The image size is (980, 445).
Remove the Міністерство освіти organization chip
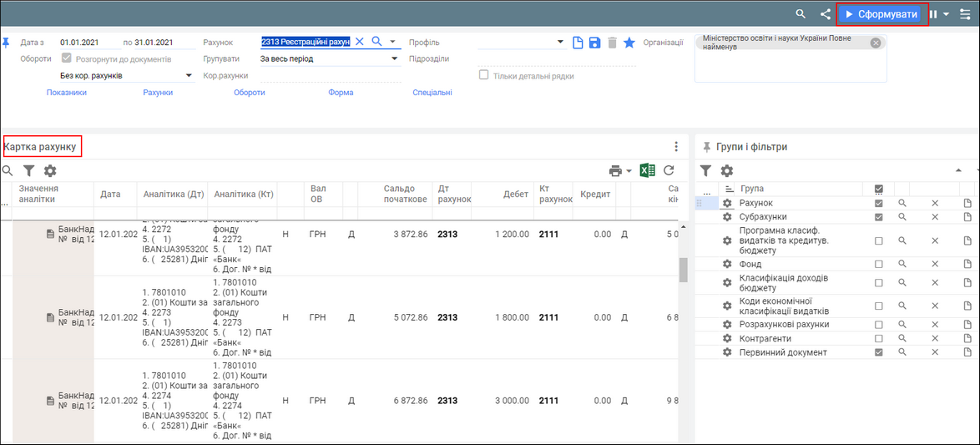point(876,43)
